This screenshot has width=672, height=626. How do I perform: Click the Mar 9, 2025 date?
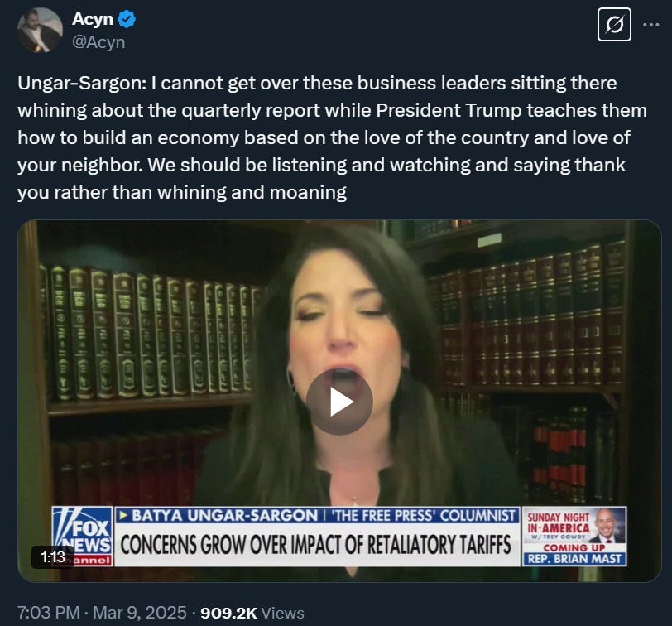pos(140,612)
